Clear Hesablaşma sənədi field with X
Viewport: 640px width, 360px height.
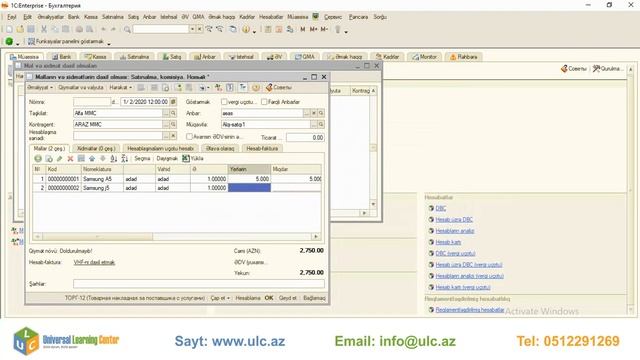coord(173,136)
